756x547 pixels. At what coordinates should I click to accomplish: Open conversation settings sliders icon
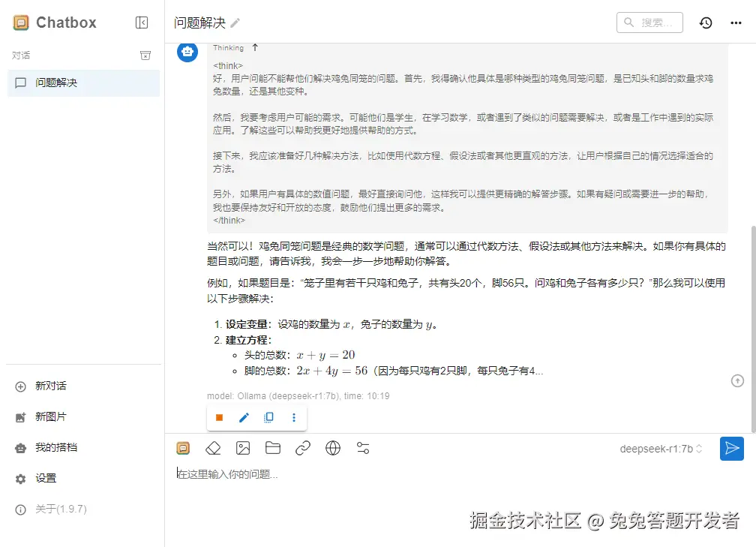(x=363, y=449)
